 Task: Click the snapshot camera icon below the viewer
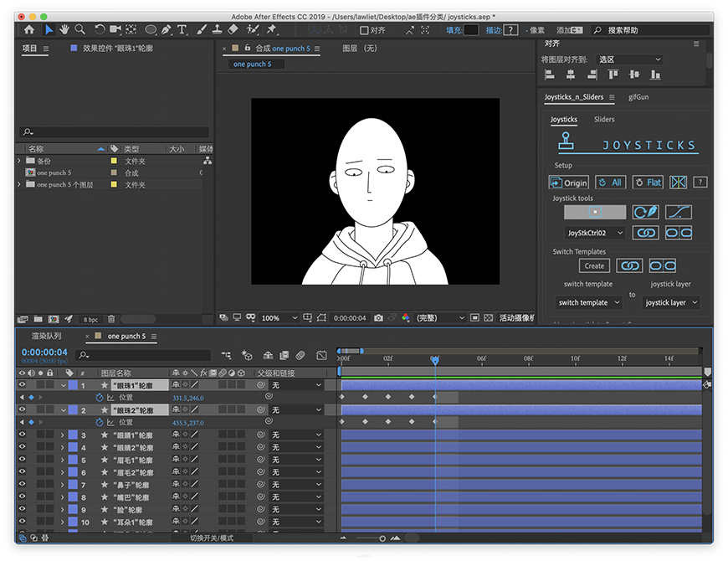pyautogui.click(x=379, y=318)
